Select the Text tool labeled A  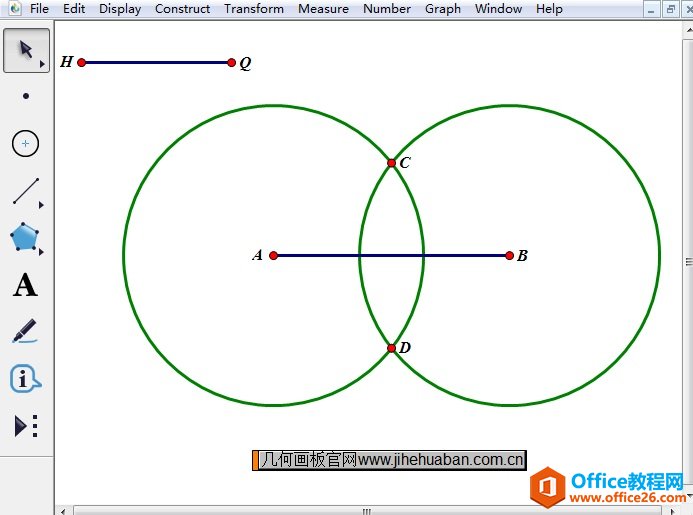(25, 286)
